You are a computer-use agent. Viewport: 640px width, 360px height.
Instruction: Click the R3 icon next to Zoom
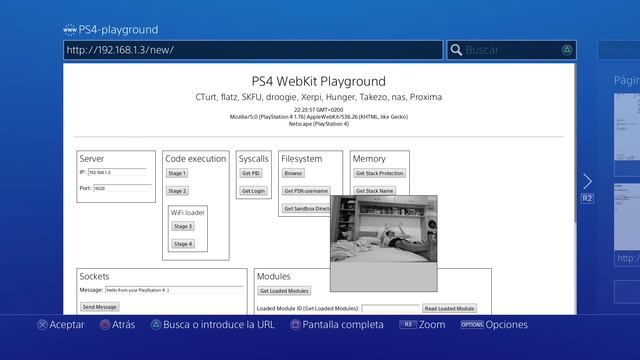point(408,324)
